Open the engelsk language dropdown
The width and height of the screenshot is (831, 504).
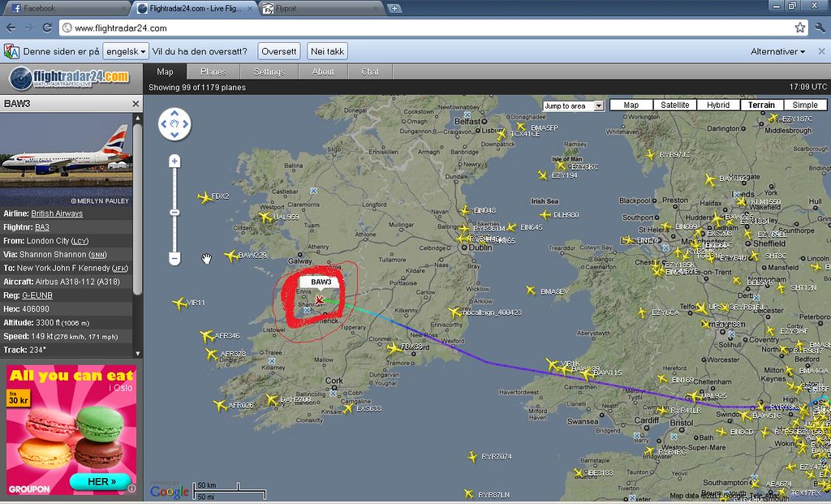coord(126,51)
